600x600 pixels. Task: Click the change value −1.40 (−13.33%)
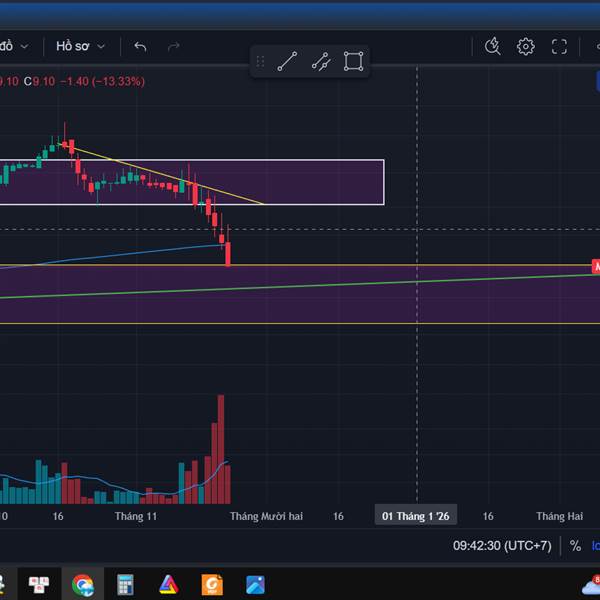[x=103, y=81]
